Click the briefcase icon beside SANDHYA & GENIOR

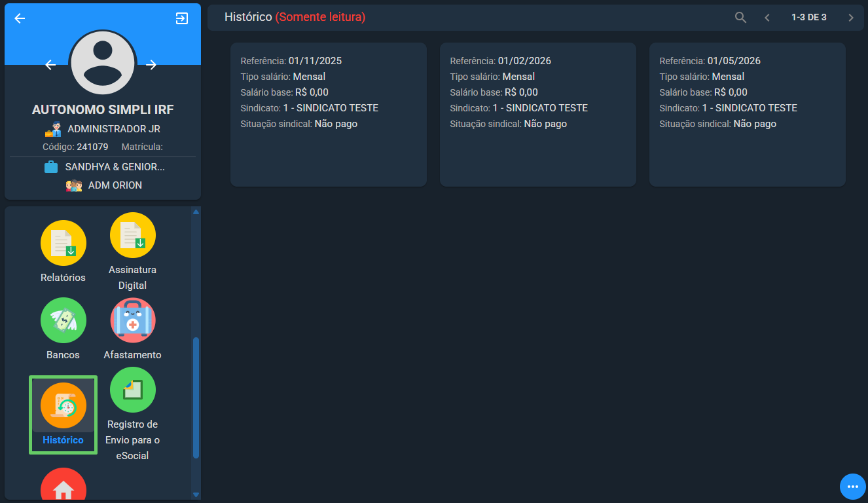(x=51, y=167)
